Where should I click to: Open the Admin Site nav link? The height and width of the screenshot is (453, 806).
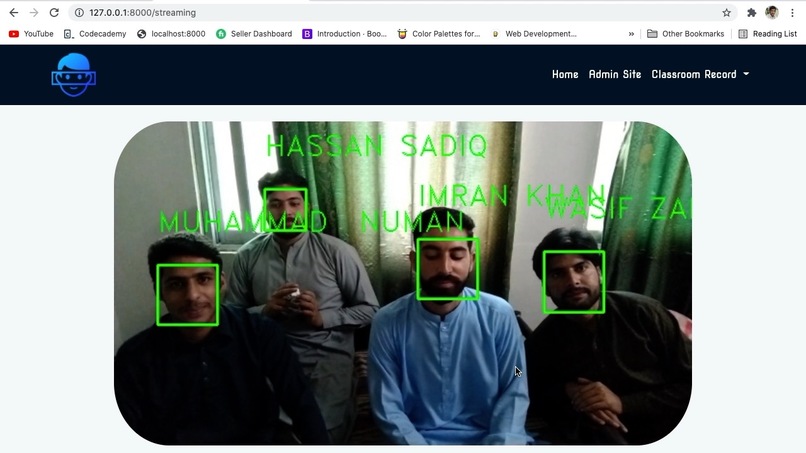pos(615,75)
